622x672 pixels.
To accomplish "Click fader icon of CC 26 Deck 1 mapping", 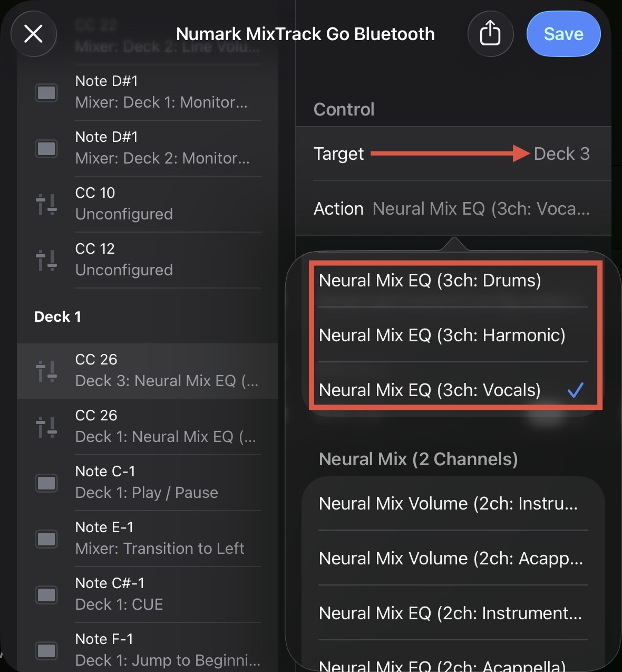I will pyautogui.click(x=46, y=427).
